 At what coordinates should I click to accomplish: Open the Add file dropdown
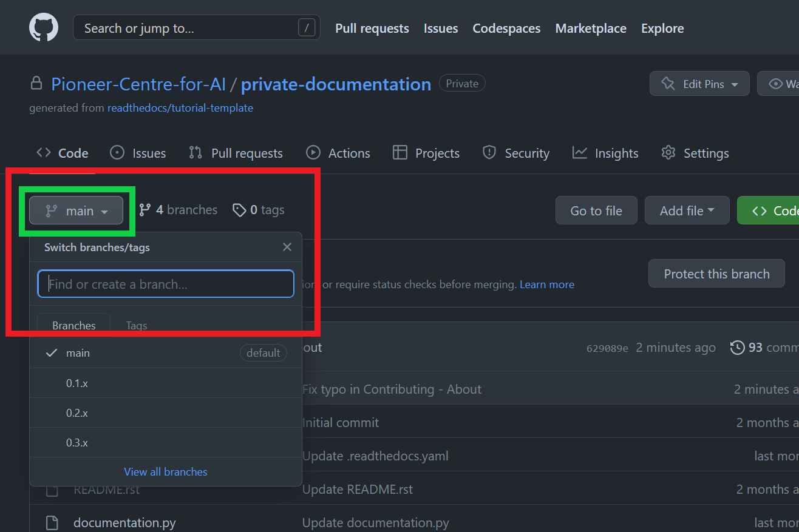pos(687,210)
